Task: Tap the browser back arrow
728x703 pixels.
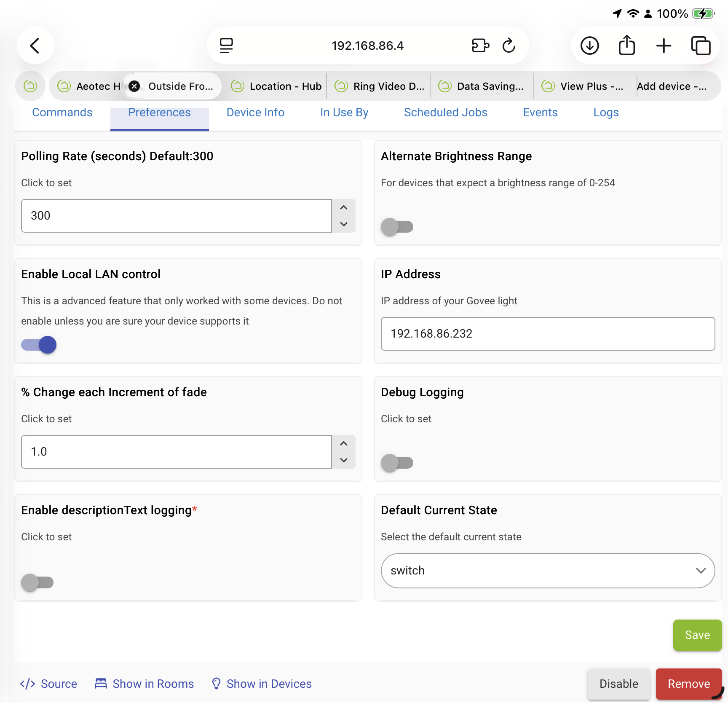Action: click(x=35, y=46)
